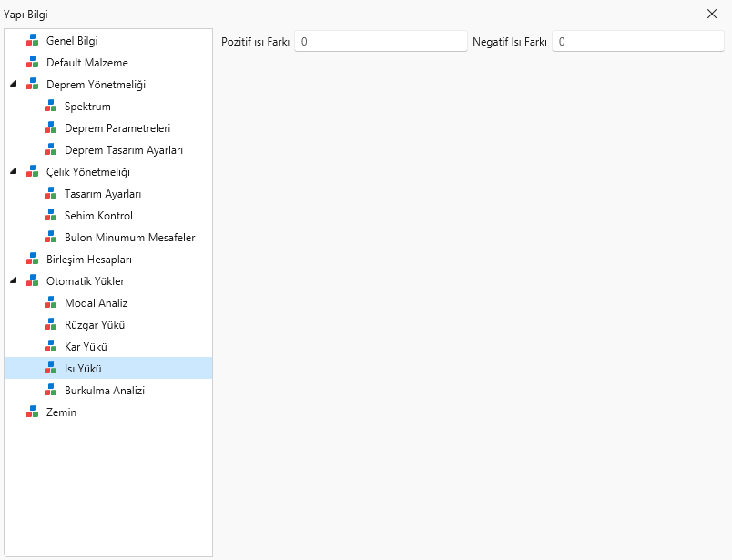Screen dimensions: 732x560
Task: Click the icon next to Spektrum
Action: [x=50, y=107]
